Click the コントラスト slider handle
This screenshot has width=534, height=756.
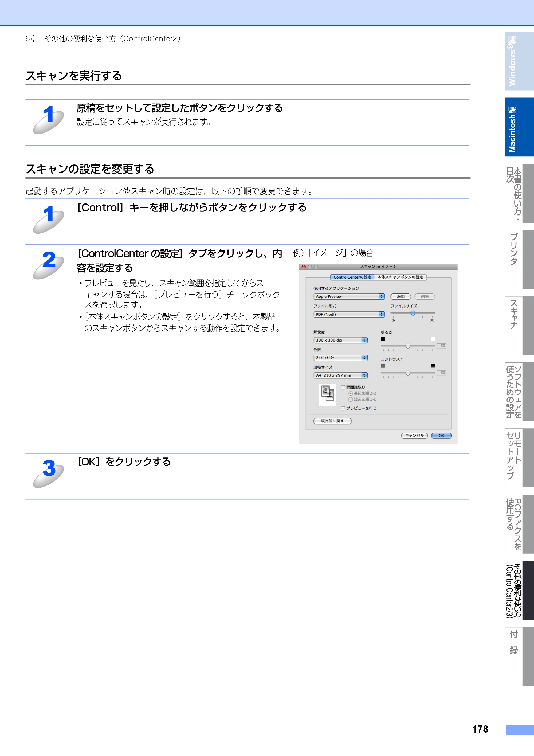click(x=408, y=373)
